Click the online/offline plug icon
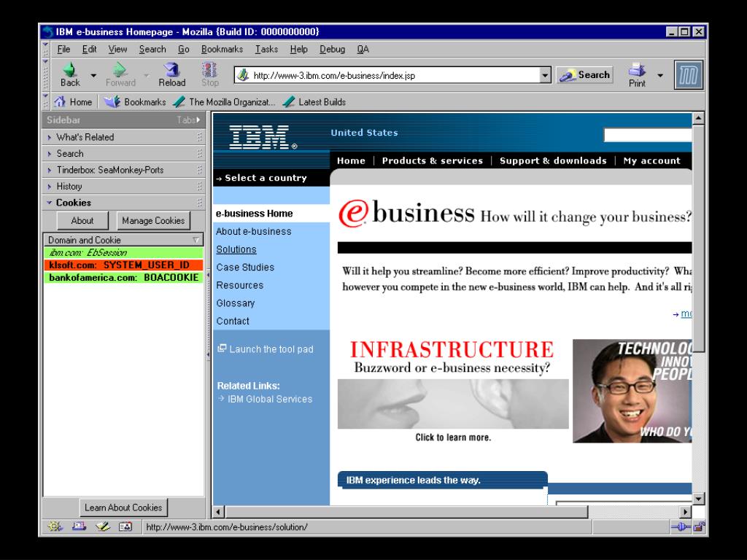This screenshot has width=747, height=560. (681, 526)
